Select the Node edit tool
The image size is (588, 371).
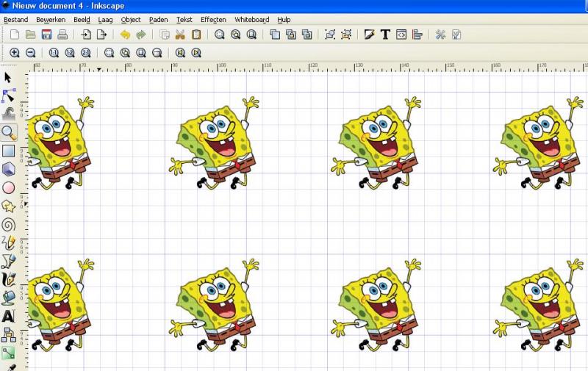(8, 96)
